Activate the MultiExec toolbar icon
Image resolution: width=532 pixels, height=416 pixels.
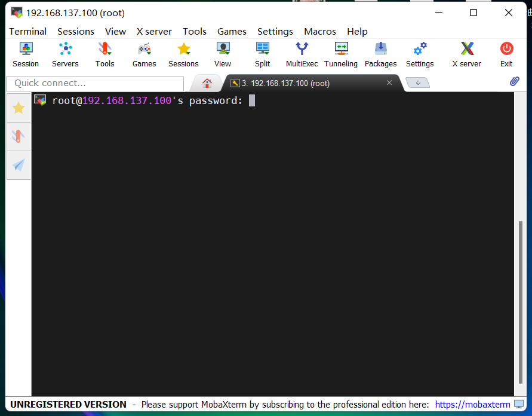302,54
